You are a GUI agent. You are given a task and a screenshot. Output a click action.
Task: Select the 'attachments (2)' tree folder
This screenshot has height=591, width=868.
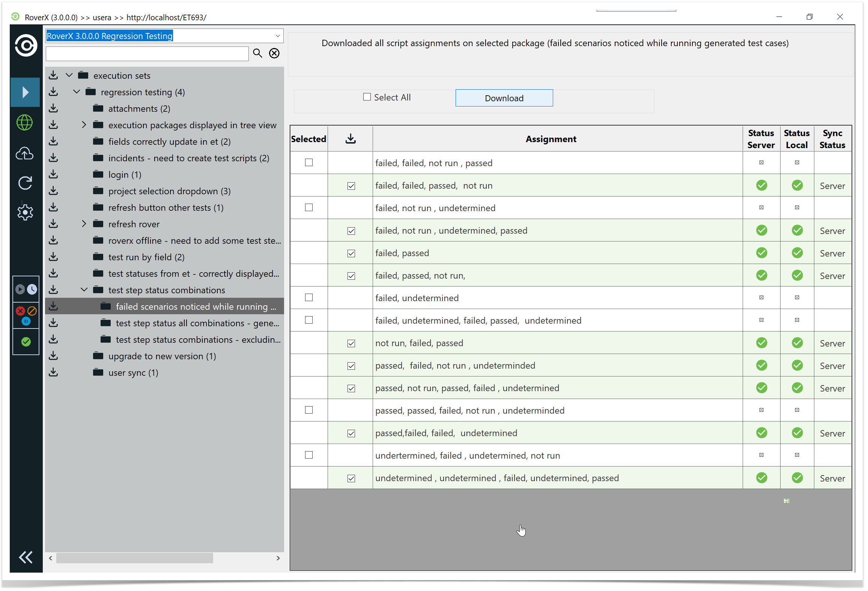coord(139,109)
